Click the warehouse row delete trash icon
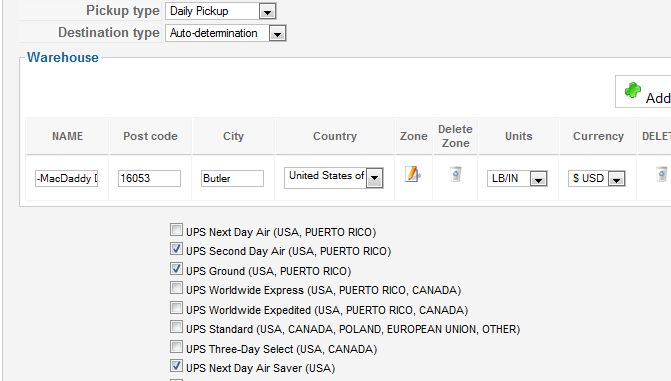This screenshot has width=671, height=381. [x=662, y=174]
